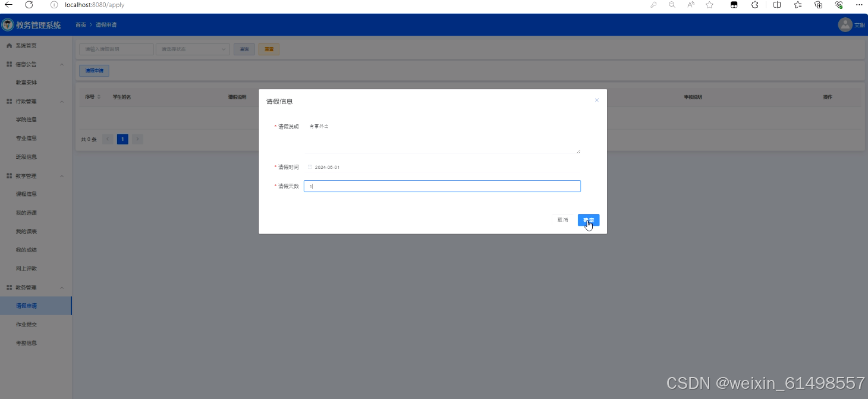Collapse the 行政管理 menu chevron
Viewport: 868px width, 399px height.
click(x=62, y=101)
